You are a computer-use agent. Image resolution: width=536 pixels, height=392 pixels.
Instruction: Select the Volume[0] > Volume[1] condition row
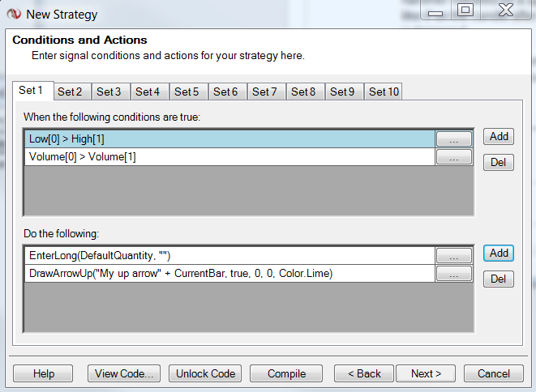tap(227, 157)
